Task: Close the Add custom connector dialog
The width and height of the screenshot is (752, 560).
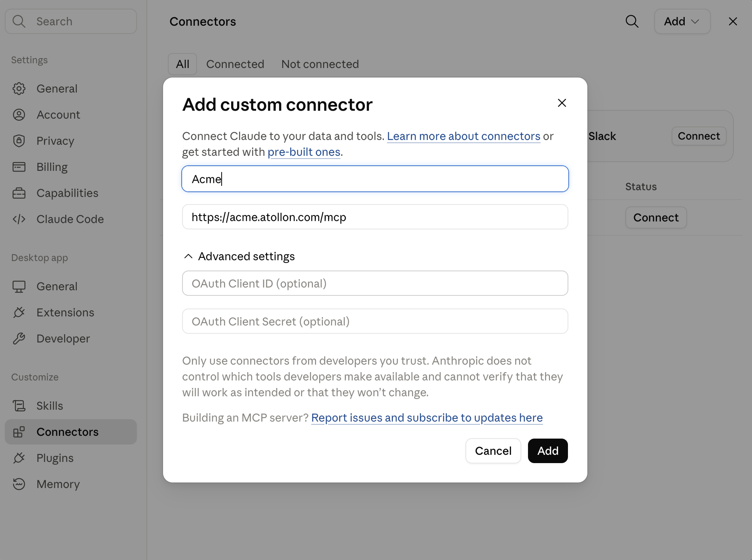Action: (562, 103)
